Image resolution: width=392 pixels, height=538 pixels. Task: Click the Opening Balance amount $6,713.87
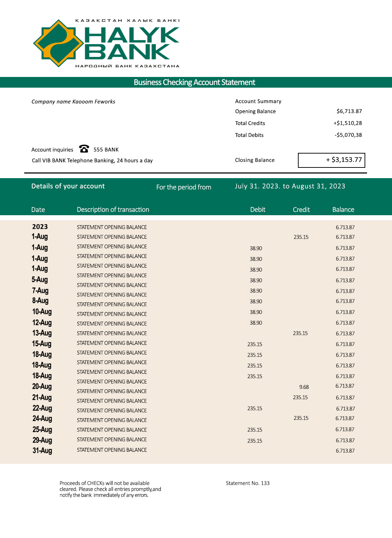(x=349, y=111)
